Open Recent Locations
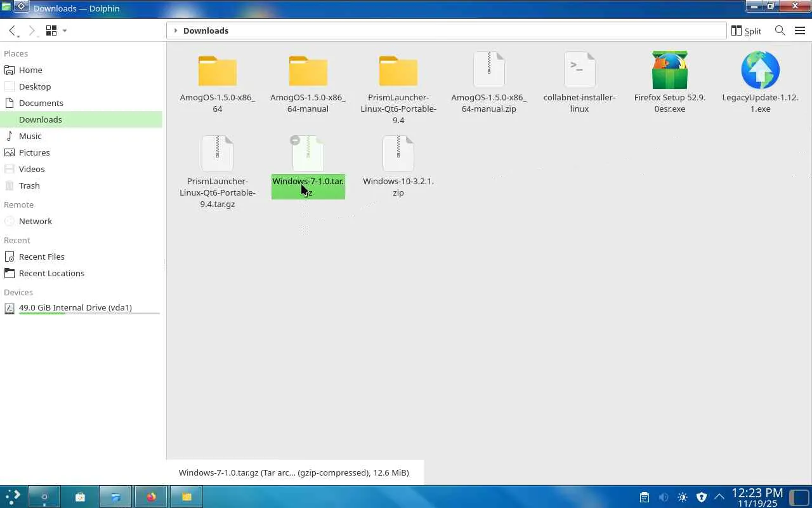 (x=81, y=273)
